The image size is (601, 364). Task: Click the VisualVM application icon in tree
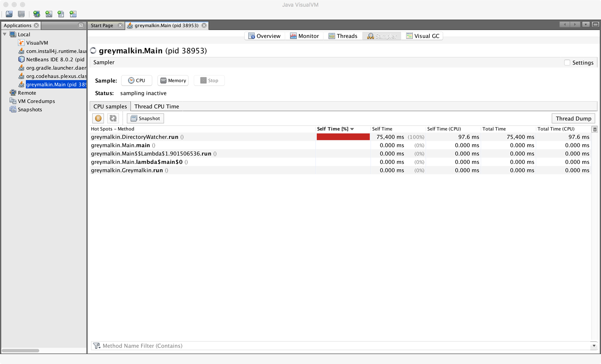(x=21, y=43)
